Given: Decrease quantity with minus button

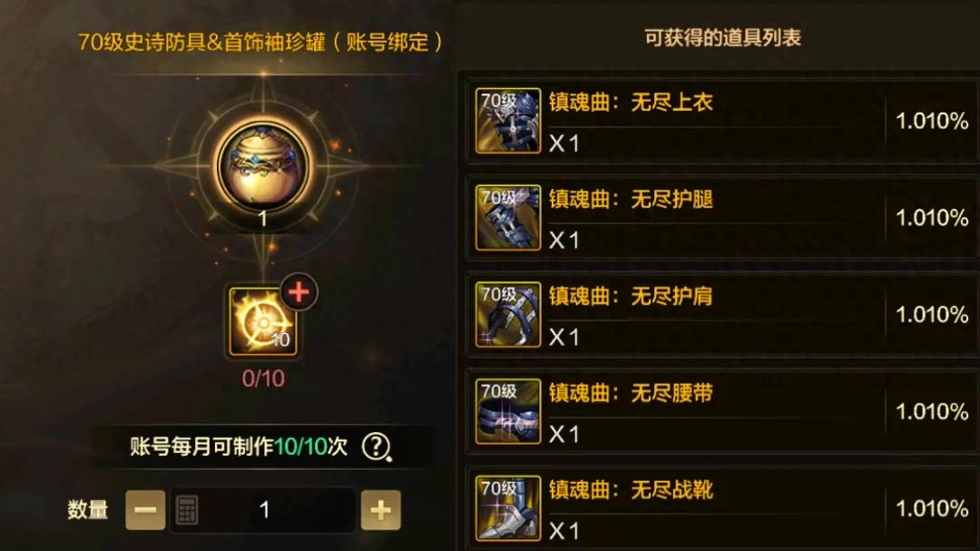Looking at the screenshot, I should [145, 510].
